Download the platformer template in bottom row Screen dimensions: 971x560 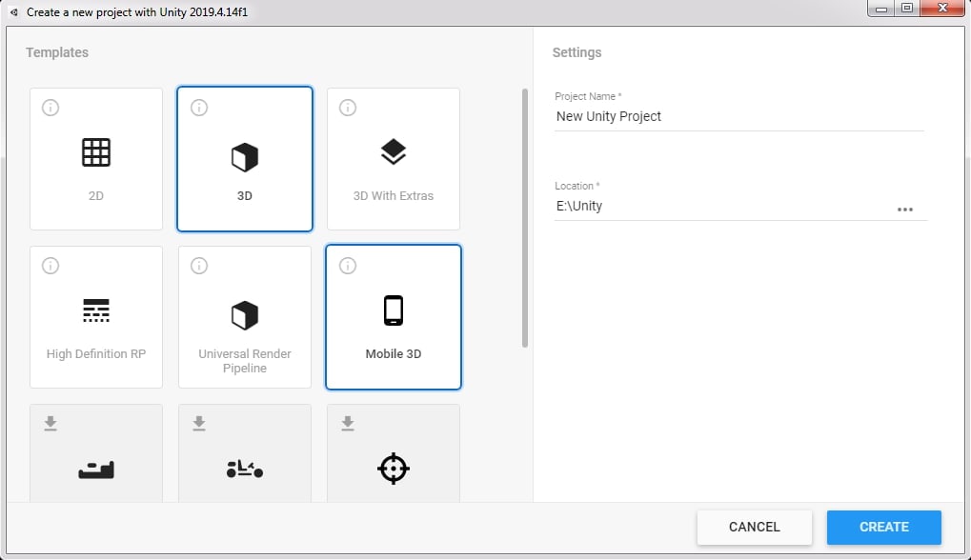coord(51,423)
